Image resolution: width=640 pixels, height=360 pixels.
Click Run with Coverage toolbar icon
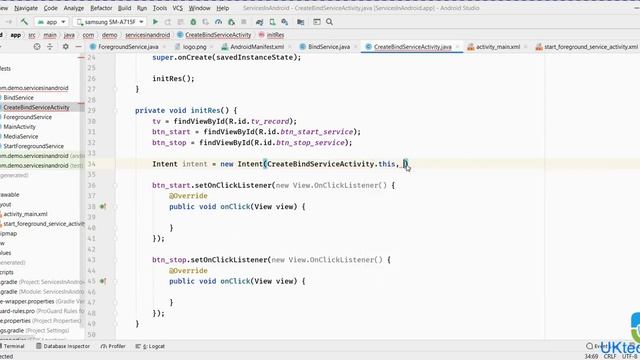tap(206, 22)
